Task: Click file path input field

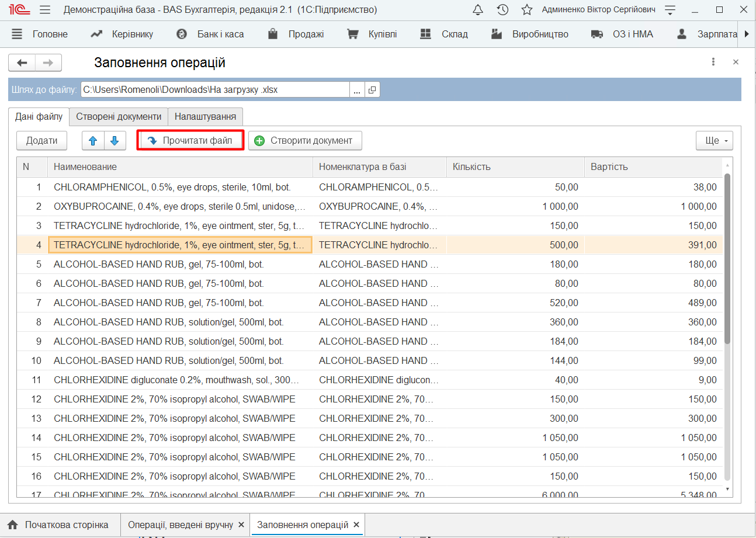Action: point(214,89)
